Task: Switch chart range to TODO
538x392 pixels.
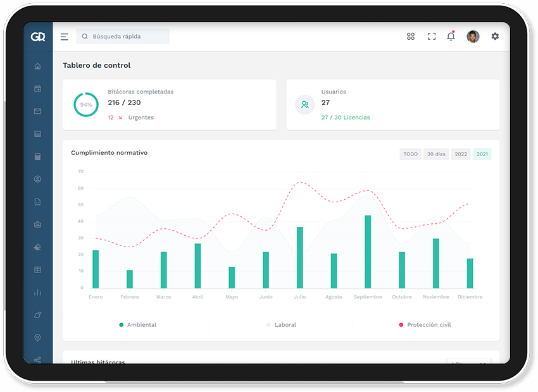Action: point(410,154)
